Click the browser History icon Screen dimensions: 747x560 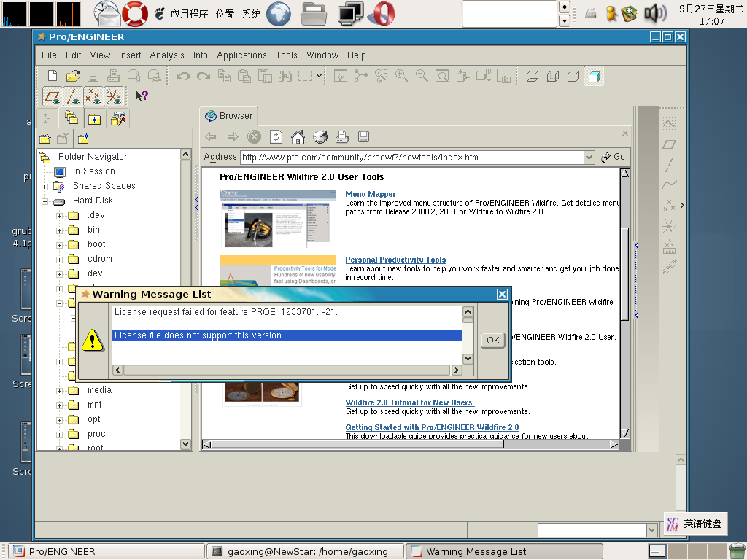coord(320,137)
